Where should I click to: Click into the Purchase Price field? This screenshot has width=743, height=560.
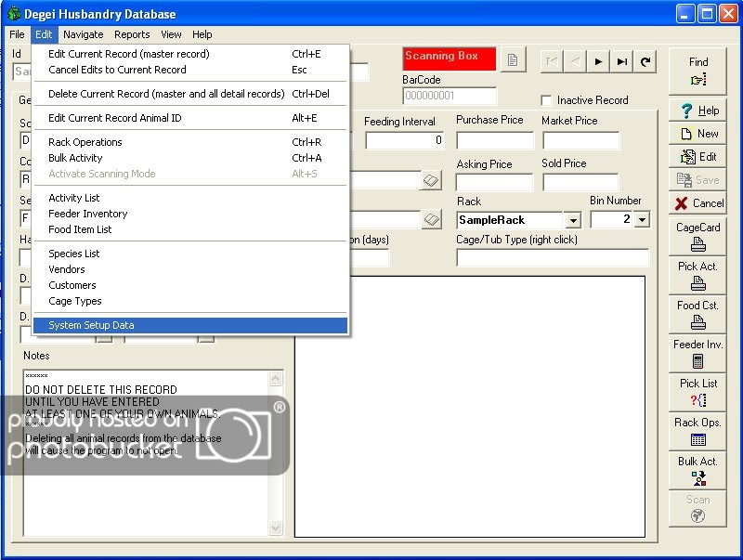coord(494,141)
